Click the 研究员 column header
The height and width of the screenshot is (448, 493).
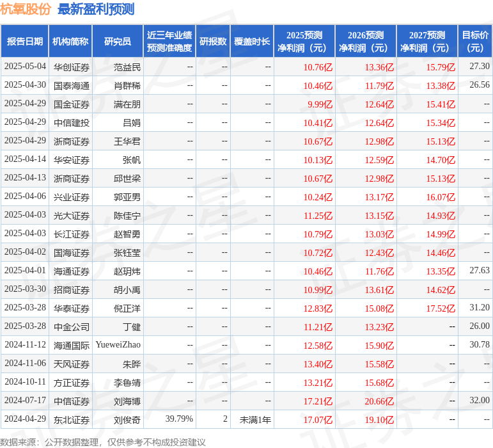(x=118, y=41)
